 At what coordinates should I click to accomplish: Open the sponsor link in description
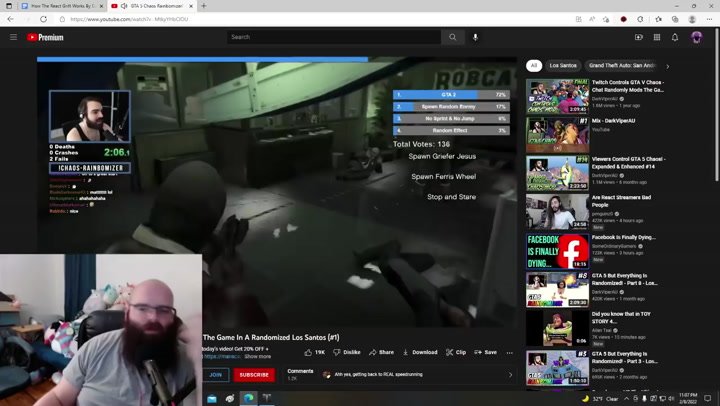coord(222,356)
